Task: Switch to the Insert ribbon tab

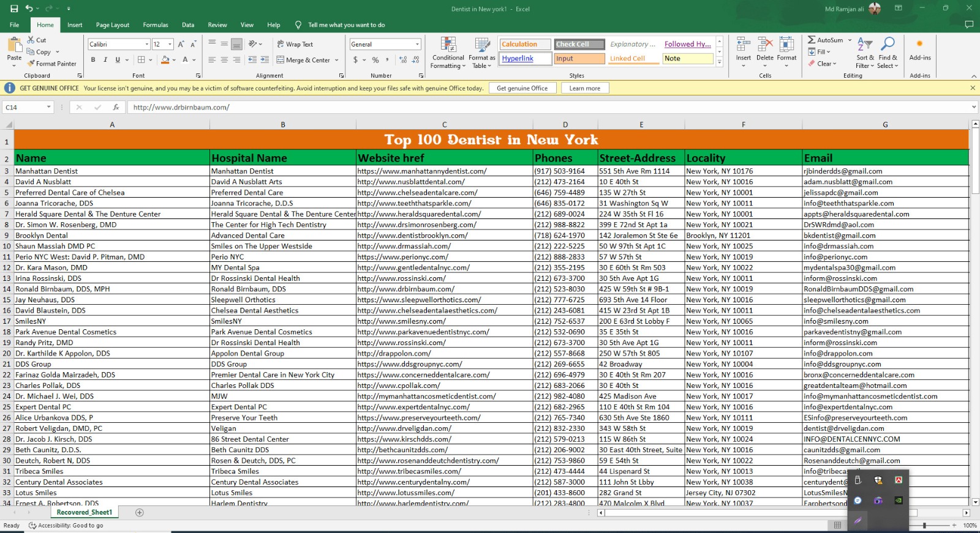Action: (x=75, y=25)
